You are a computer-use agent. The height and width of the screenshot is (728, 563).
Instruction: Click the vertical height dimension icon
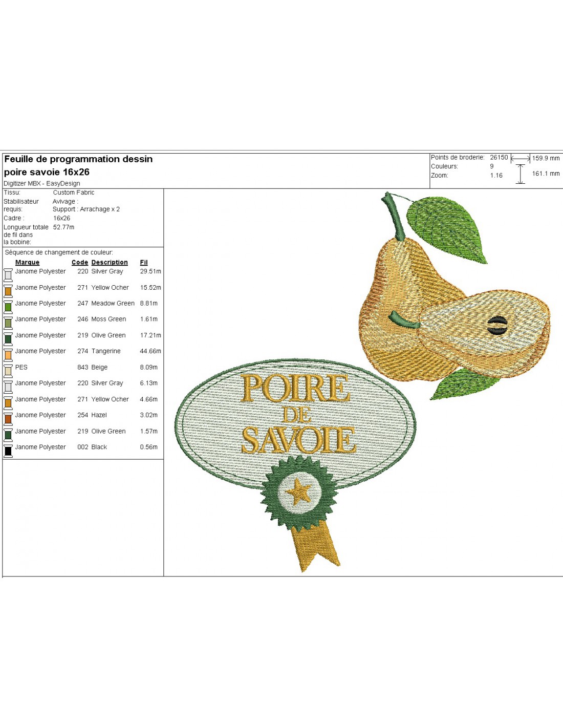click(x=521, y=174)
